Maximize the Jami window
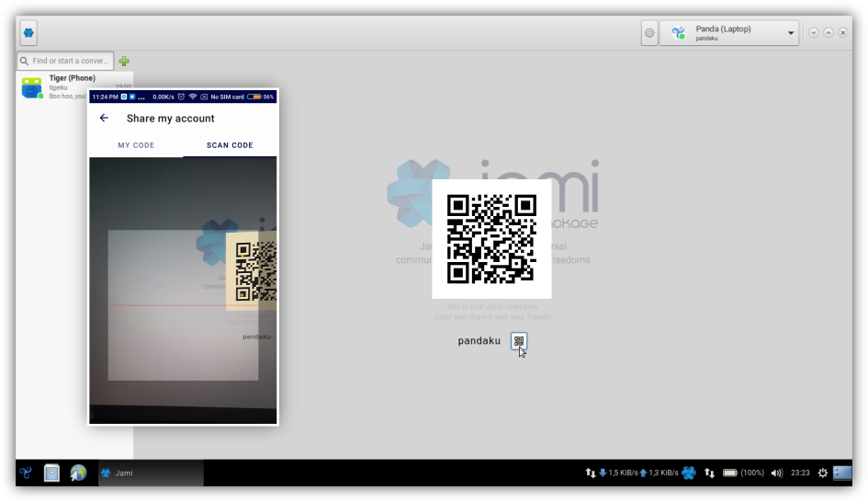 pos(829,33)
